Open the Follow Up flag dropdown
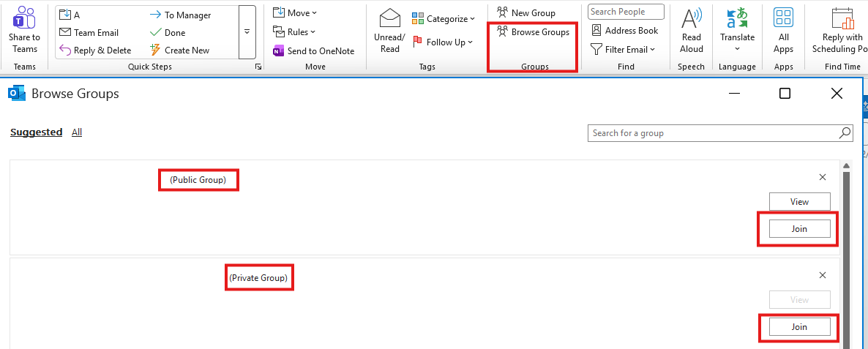The height and width of the screenshot is (349, 868). (x=443, y=42)
